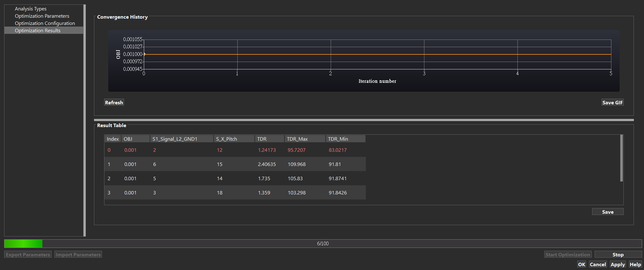Click the TDR_Min column header
The width and height of the screenshot is (644, 270).
tap(346, 139)
